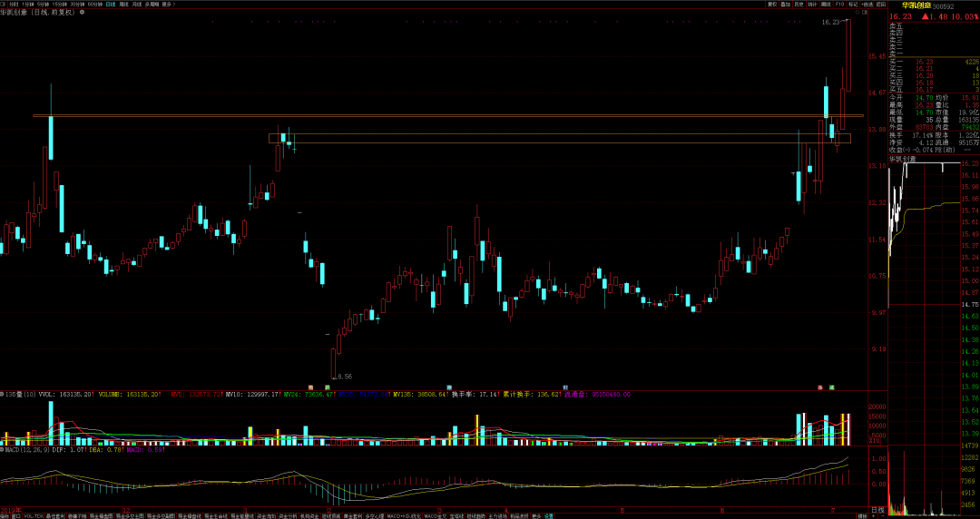Click the 统计 statistics button
Screen dimensions: 980x519
point(812,5)
